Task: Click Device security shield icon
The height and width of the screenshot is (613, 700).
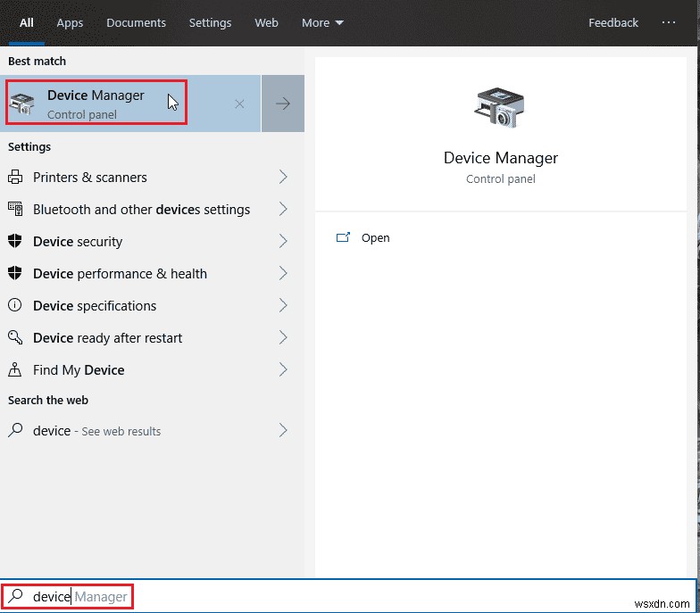Action: tap(14, 241)
